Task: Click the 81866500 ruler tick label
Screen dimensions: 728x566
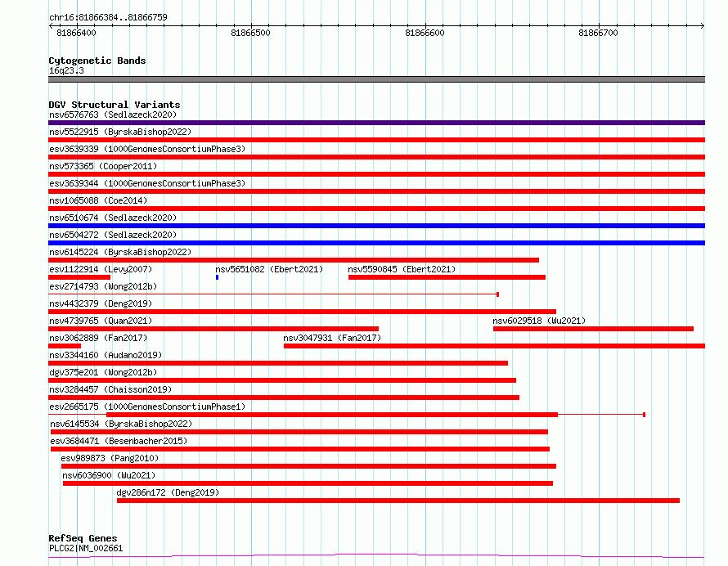Action: click(x=250, y=33)
